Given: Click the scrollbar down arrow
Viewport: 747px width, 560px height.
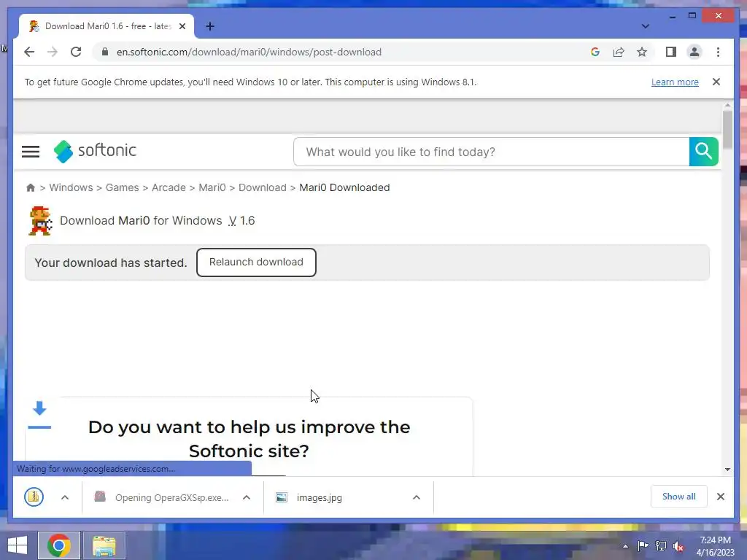Looking at the screenshot, I should (727, 470).
